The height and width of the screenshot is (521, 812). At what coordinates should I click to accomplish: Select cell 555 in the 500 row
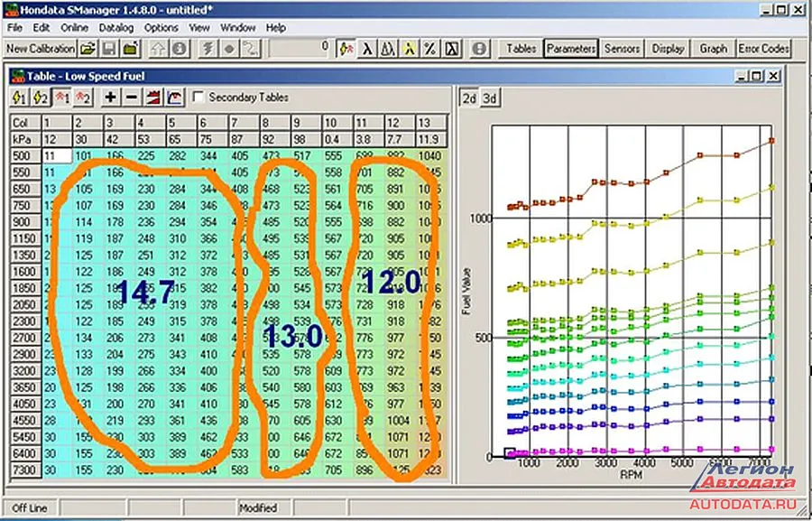(x=337, y=155)
